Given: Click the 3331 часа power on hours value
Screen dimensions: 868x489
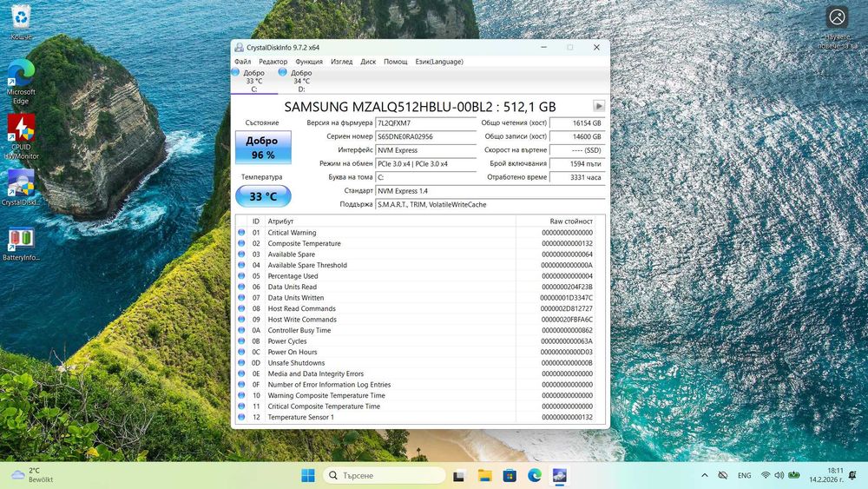Looking at the screenshot, I should pos(577,177).
